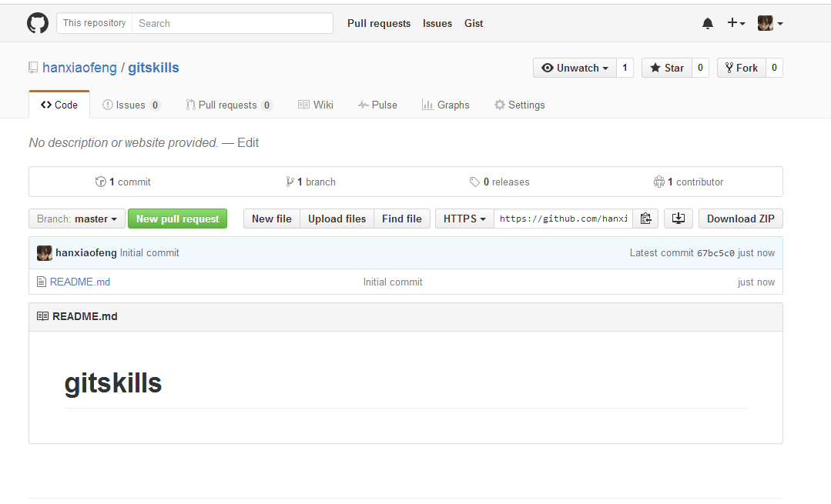Open the latest commit hash 67bc5c0

point(715,253)
